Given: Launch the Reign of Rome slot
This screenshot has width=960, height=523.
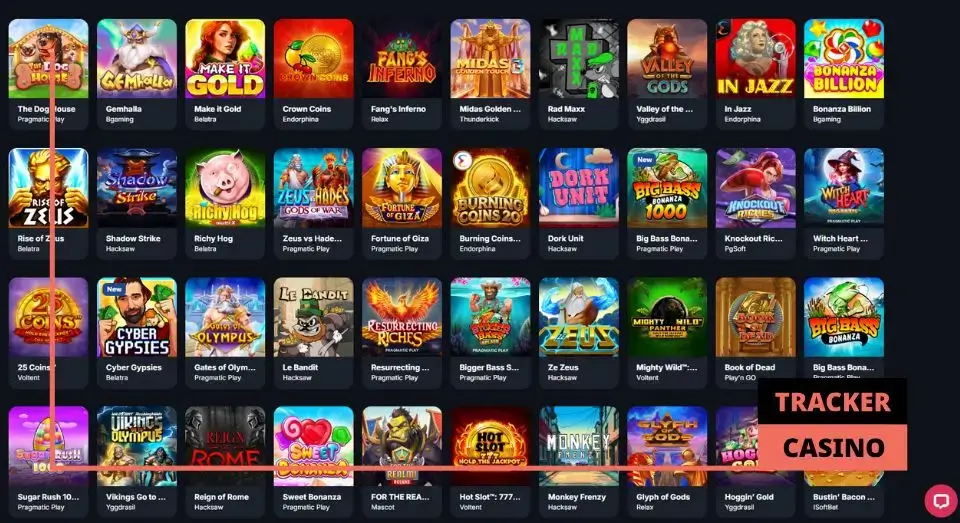Looking at the screenshot, I should point(225,446).
